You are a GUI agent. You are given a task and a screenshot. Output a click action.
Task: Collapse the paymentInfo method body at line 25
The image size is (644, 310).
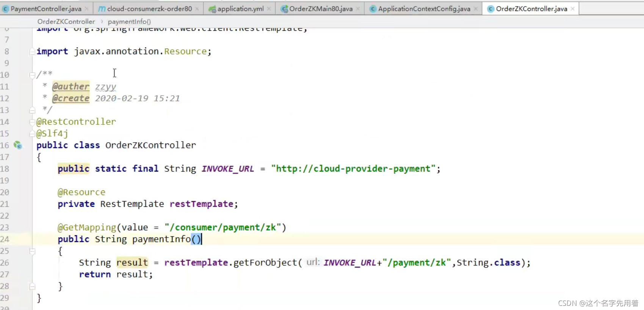32,251
